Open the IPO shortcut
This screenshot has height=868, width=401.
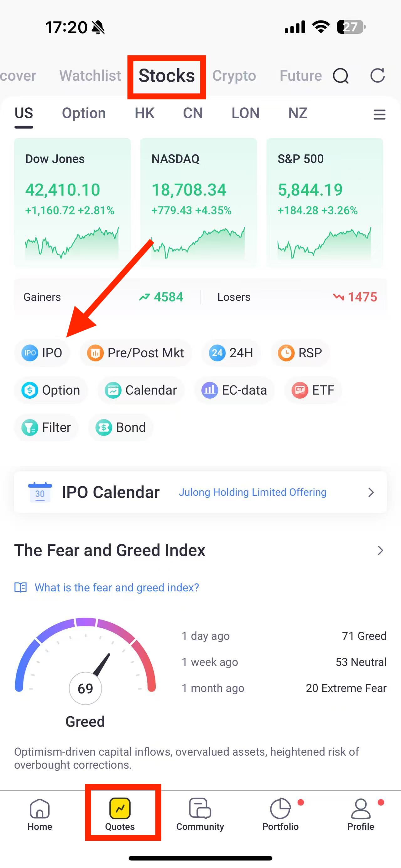[42, 353]
